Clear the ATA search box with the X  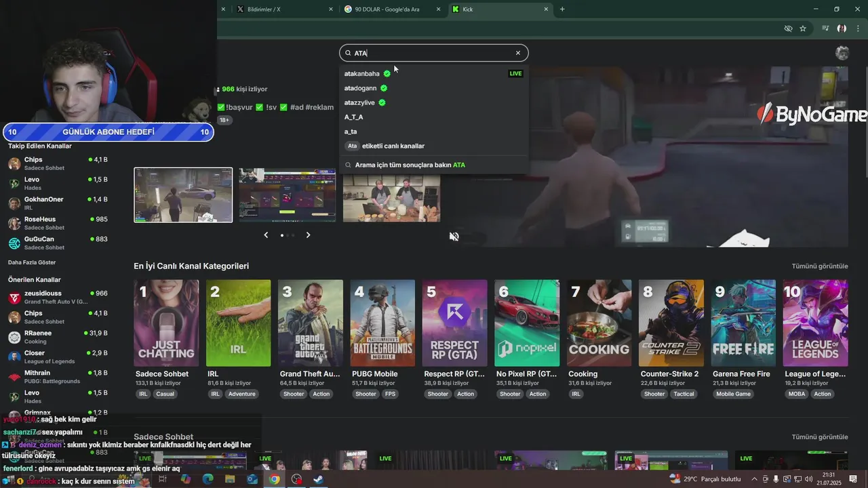518,53
